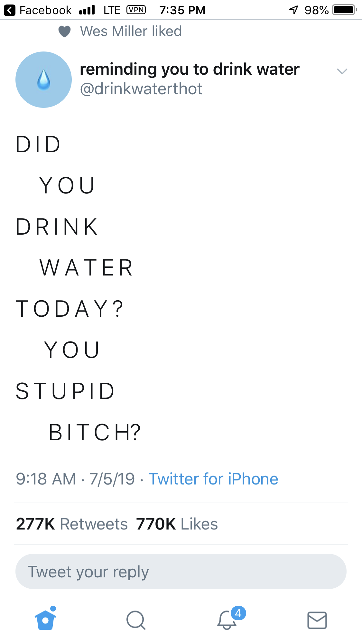Tap the 7:35 PM status bar clock
The height and width of the screenshot is (644, 362).
(182, 10)
